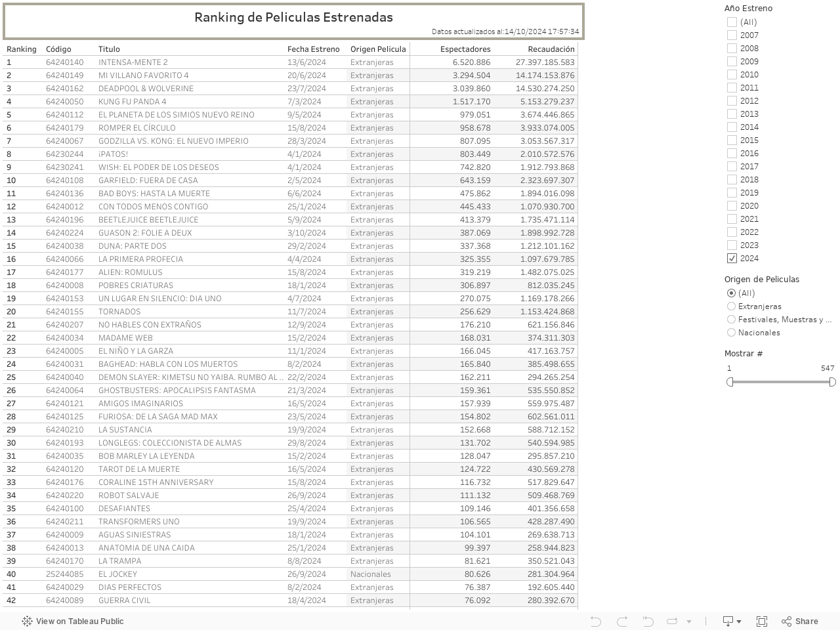Screen dimensions: 840x630
Task: Click the right handle of Mostrar # slider
Action: [x=832, y=382]
